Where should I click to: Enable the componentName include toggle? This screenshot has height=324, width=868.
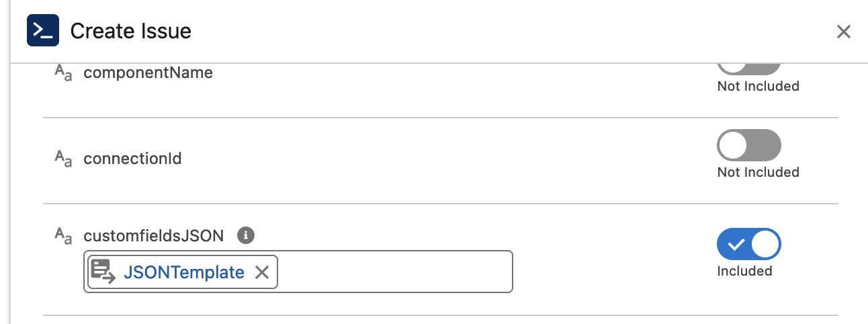(748, 67)
